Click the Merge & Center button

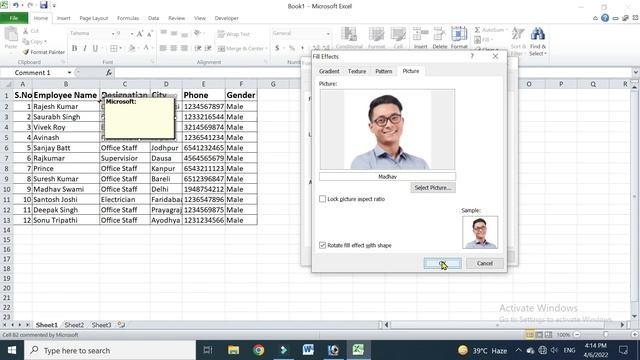(x=241, y=49)
